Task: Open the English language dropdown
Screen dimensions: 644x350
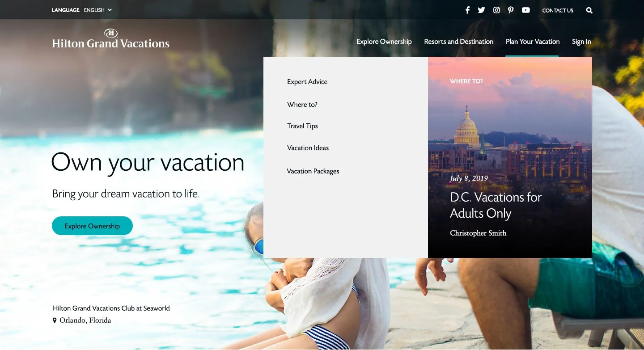Action: click(x=97, y=10)
